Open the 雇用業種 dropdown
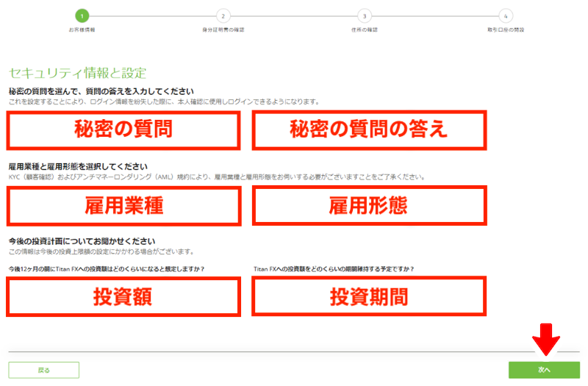Image resolution: width=588 pixels, height=386 pixels. (123, 206)
